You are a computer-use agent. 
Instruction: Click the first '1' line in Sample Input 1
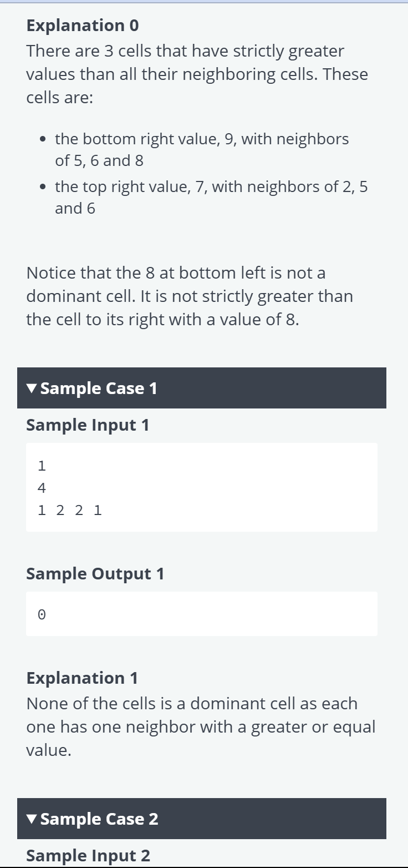(x=42, y=466)
